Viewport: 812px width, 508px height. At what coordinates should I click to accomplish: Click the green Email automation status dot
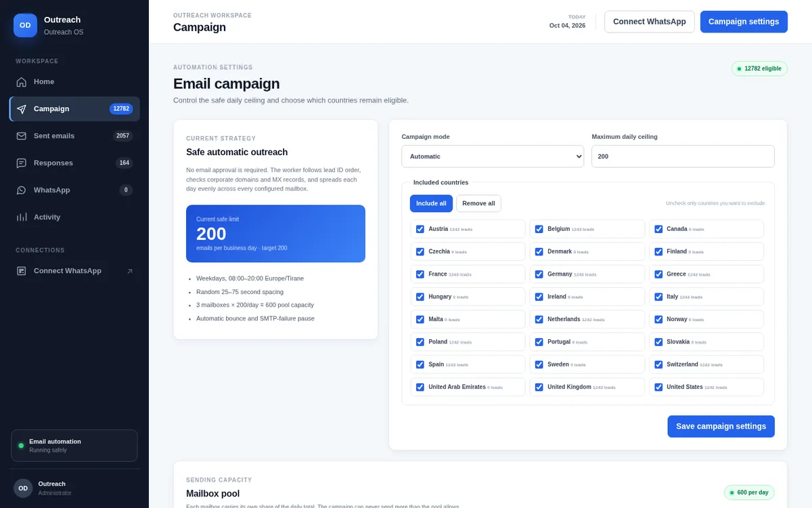pos(21,446)
